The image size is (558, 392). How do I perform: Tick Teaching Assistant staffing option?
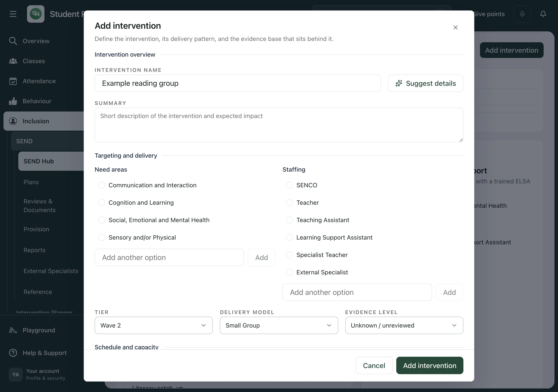click(289, 220)
